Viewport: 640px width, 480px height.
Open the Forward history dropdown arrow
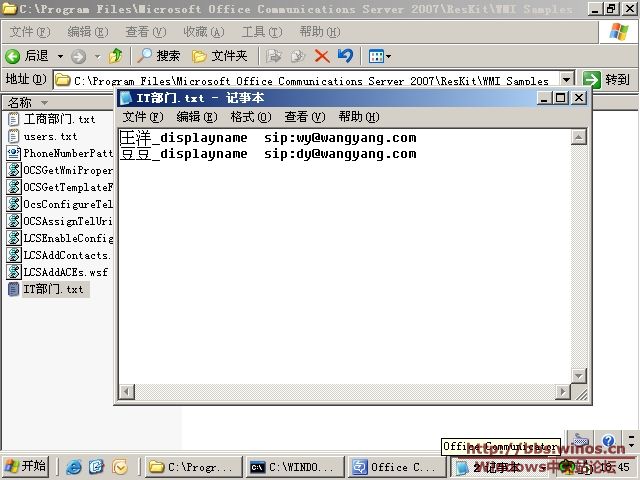tap(98, 56)
